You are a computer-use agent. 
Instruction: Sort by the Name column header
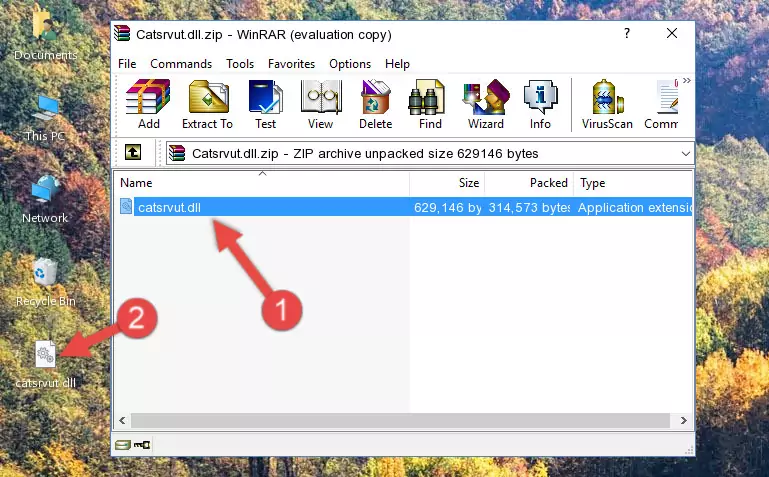click(x=262, y=183)
